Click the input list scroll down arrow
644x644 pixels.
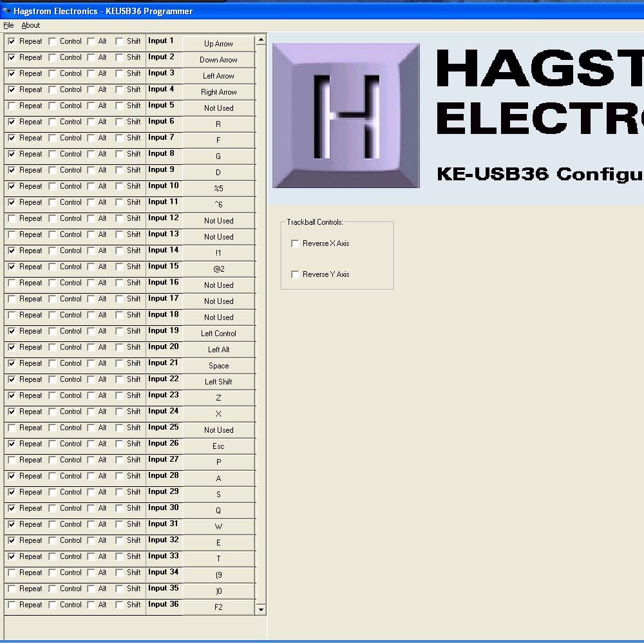tap(261, 610)
